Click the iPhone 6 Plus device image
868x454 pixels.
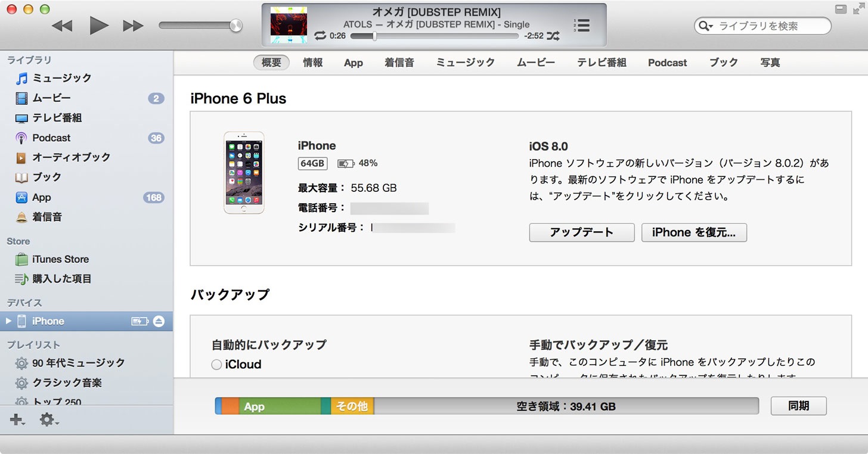(x=244, y=173)
